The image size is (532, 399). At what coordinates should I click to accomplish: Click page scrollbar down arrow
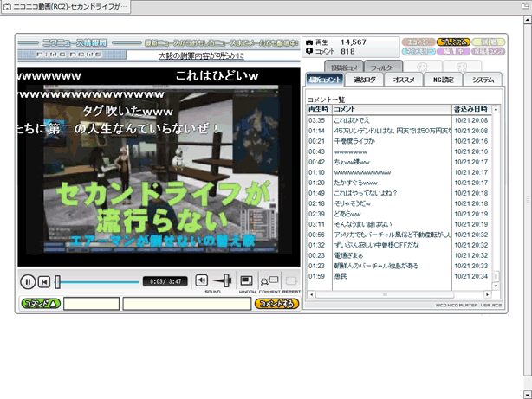click(x=528, y=395)
